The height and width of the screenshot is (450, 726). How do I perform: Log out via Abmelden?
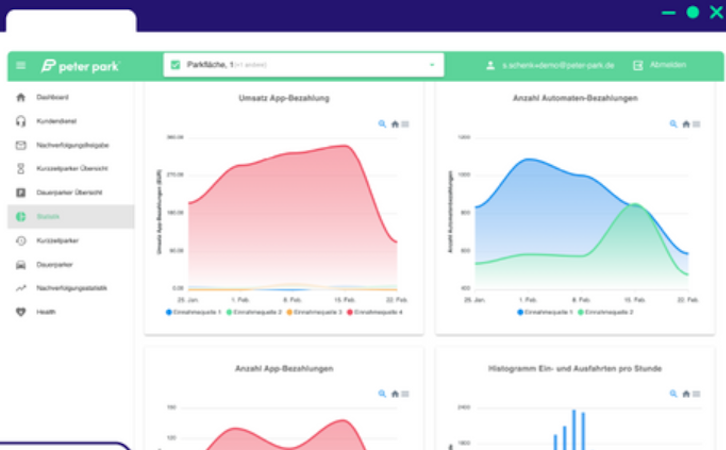[x=668, y=65]
